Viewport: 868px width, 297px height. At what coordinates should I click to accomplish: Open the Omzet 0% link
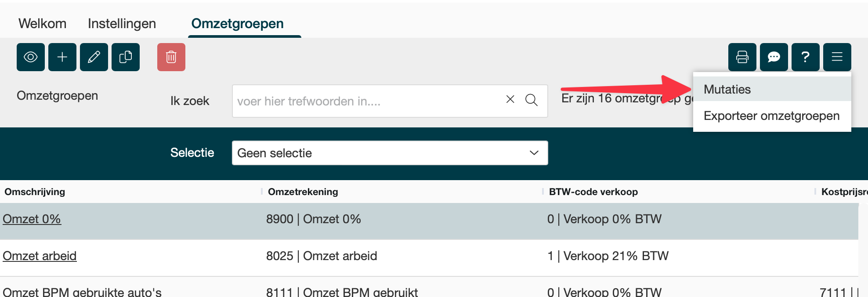click(x=32, y=219)
